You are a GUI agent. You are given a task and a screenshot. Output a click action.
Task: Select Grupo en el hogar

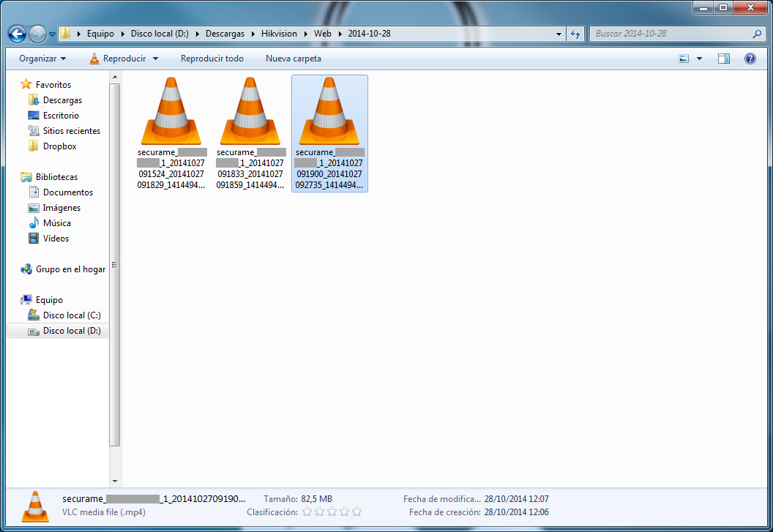click(x=70, y=269)
